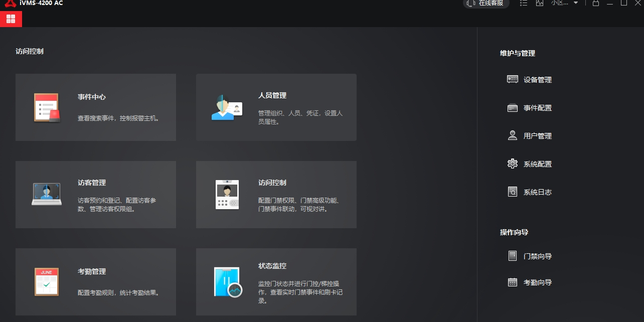644x322 pixels.
Task: Lock the client with padlock icon
Action: pyautogui.click(x=596, y=3)
